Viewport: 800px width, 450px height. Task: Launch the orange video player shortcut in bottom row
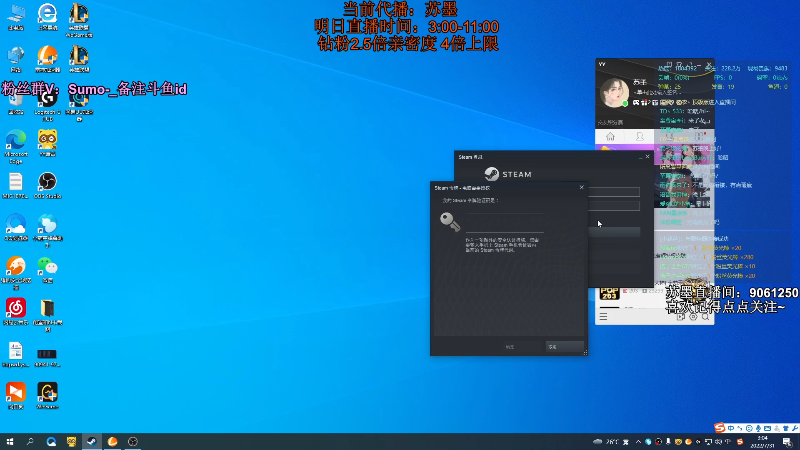16,396
